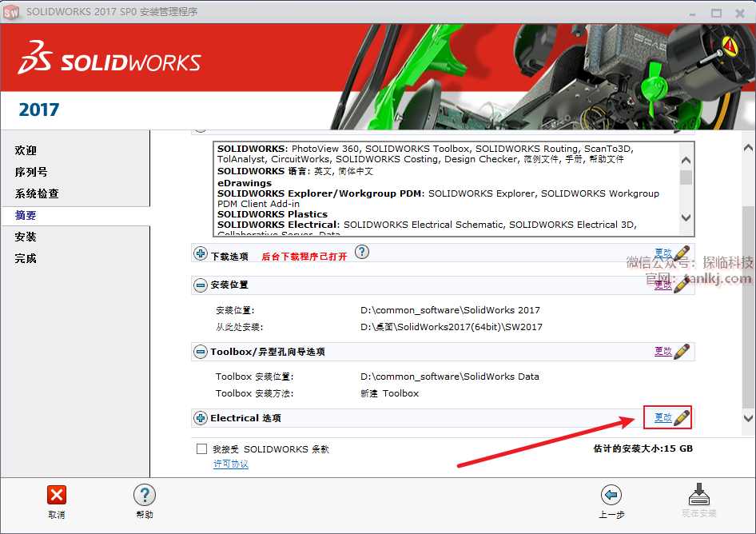Click the 更改 link for 安装位置

(662, 285)
